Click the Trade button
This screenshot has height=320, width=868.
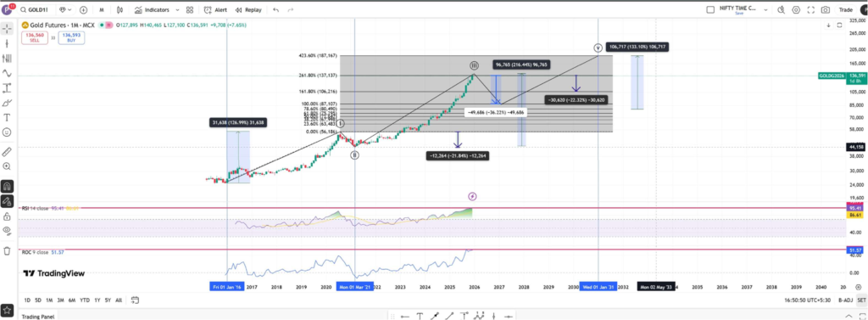[845, 10]
